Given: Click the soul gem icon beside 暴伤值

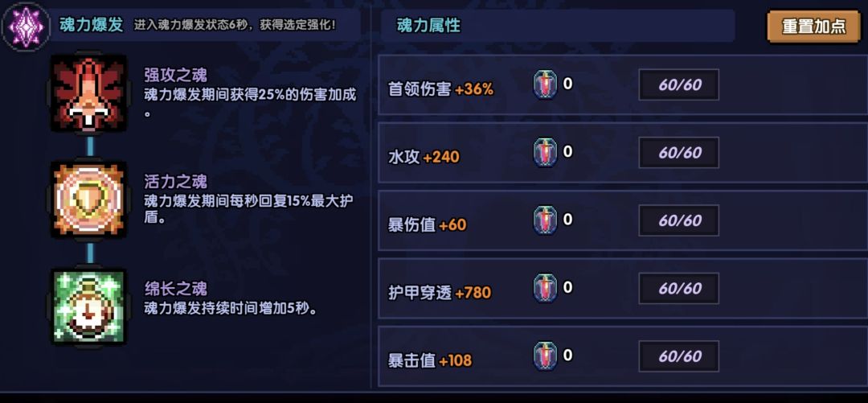Looking at the screenshot, I should click(x=546, y=220).
